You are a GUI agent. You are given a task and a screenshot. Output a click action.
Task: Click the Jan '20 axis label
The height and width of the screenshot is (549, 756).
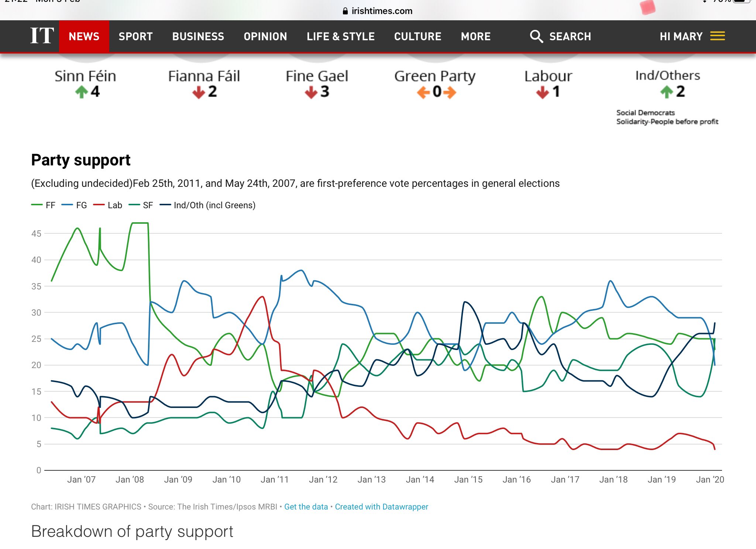[x=710, y=480]
